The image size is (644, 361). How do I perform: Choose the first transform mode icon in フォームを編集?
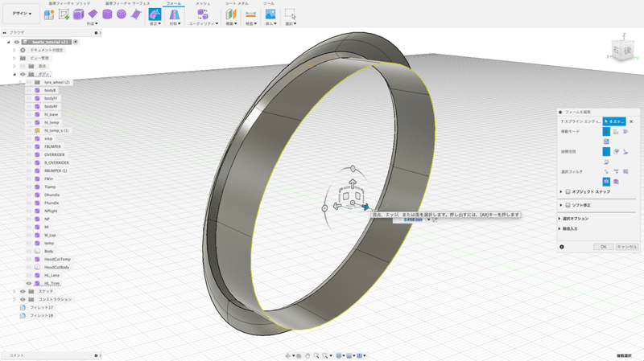point(606,132)
